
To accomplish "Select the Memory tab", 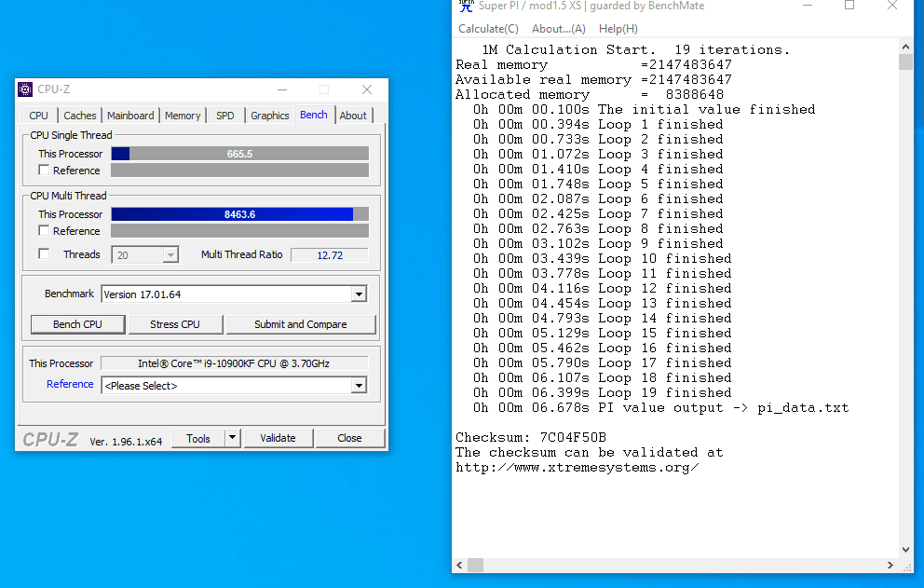I will [183, 116].
